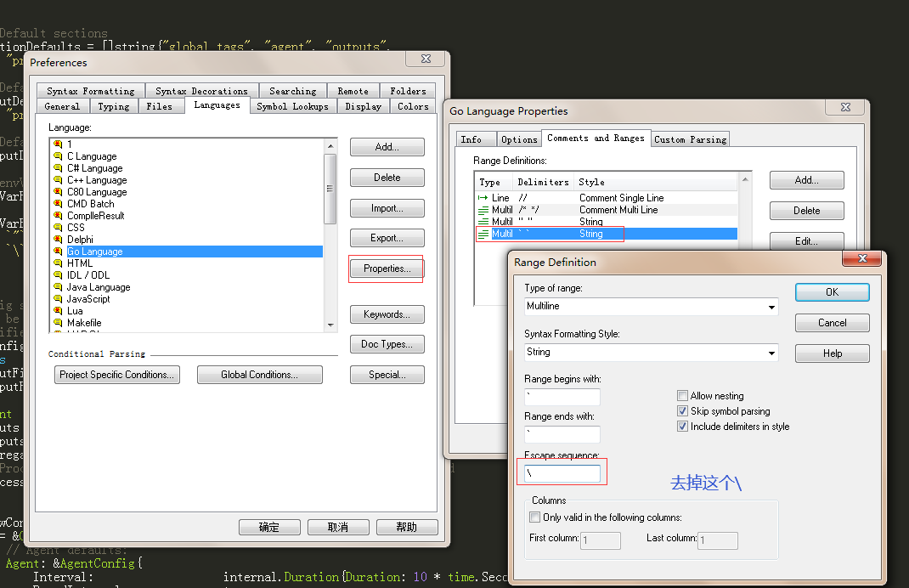The image size is (909, 588).
Task: Open the Syntax Formatting Style dropdown
Action: 771,351
